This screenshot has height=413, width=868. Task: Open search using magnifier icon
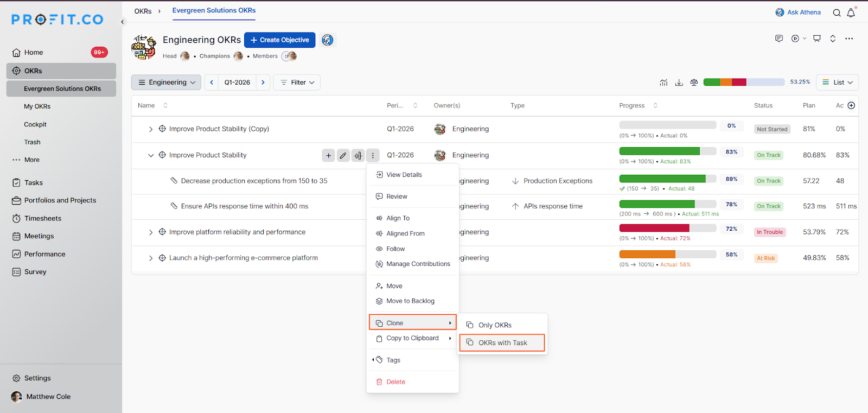click(x=837, y=12)
